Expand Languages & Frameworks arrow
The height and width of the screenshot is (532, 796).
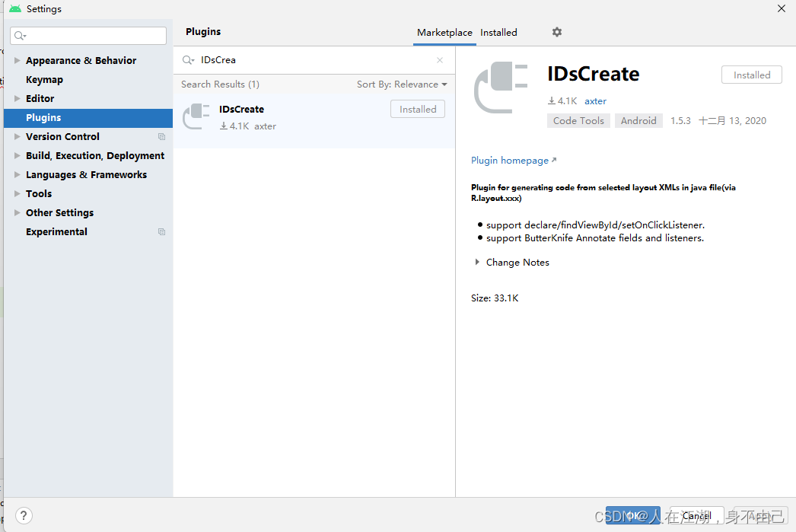point(18,174)
